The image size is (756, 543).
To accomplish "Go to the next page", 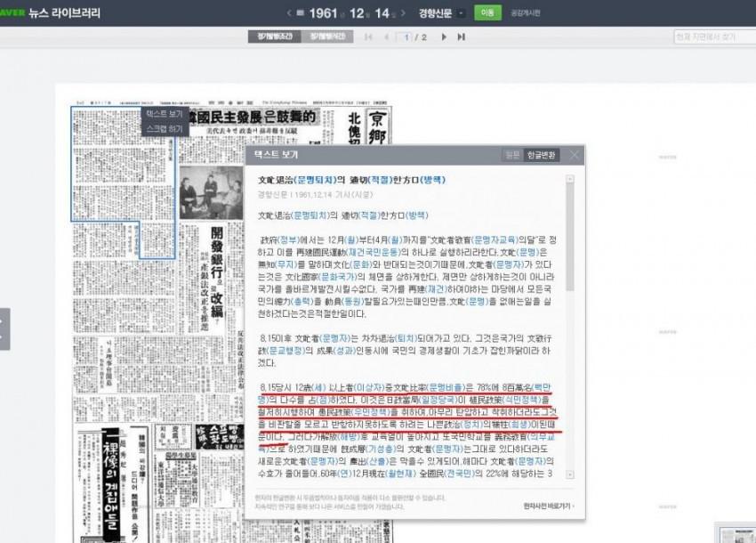I will coord(443,36).
